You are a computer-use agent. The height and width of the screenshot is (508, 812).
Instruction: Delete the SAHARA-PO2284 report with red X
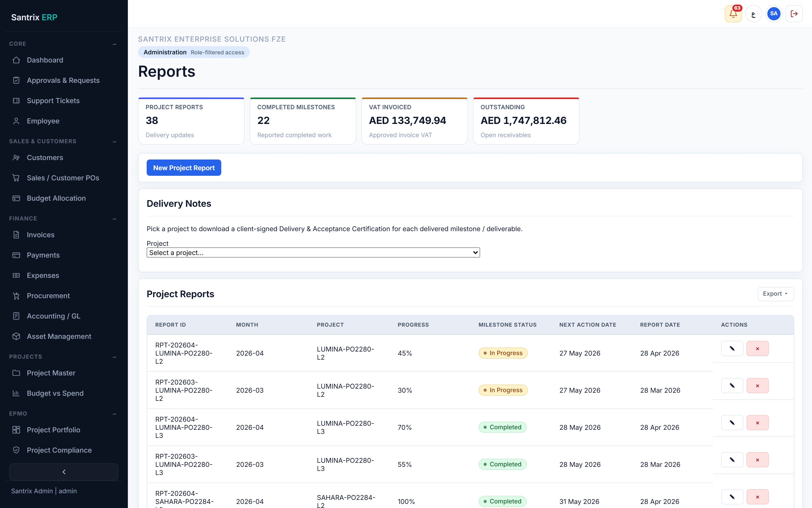[757, 497]
